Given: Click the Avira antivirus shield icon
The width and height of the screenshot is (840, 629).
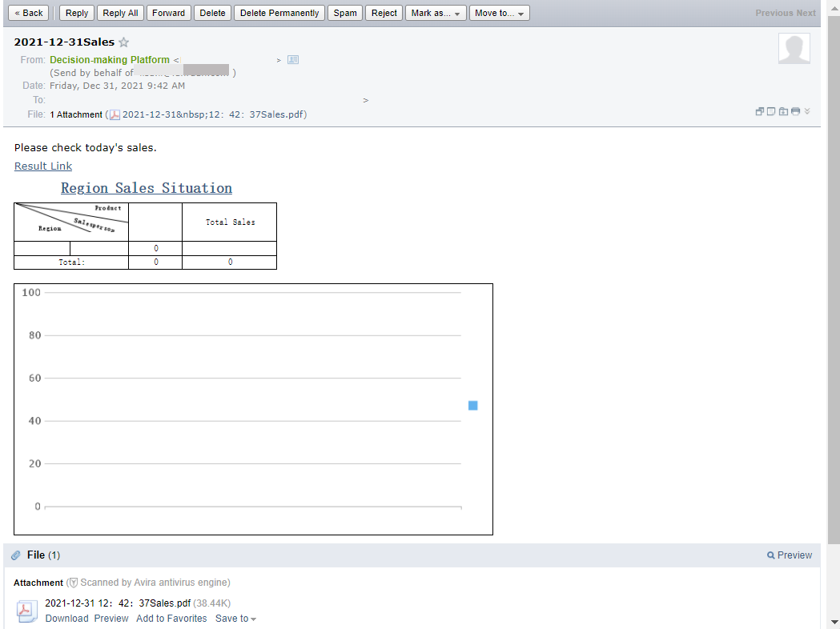Looking at the screenshot, I should click(x=73, y=583).
